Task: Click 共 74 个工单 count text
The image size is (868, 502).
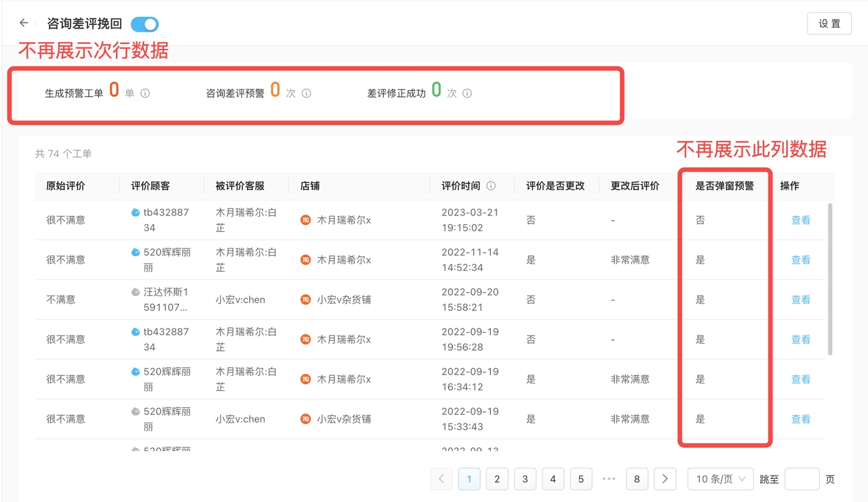Action: pyautogui.click(x=63, y=154)
